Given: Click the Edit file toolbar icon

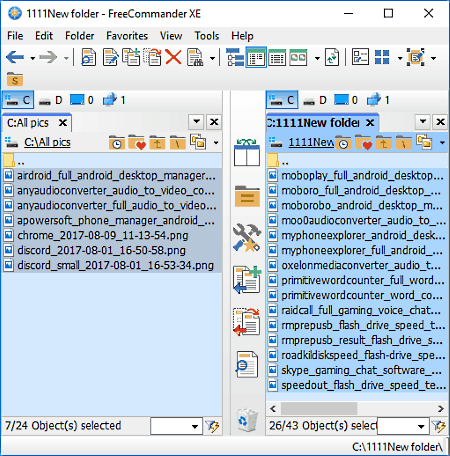Looking at the screenshot, I should [x=110, y=57].
